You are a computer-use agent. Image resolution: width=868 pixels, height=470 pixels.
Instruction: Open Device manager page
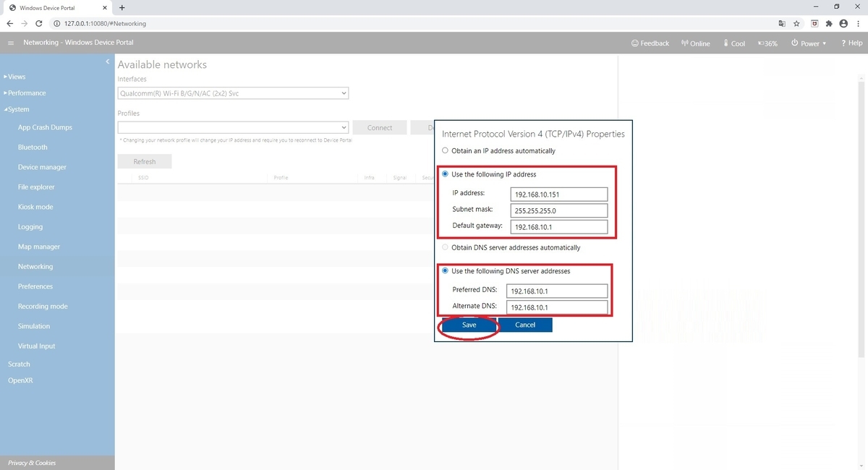42,167
